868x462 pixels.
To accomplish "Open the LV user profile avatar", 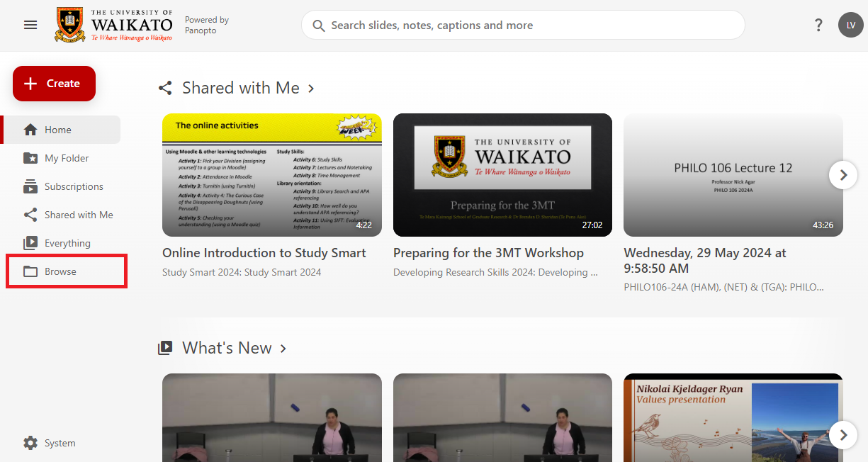I will [x=850, y=26].
